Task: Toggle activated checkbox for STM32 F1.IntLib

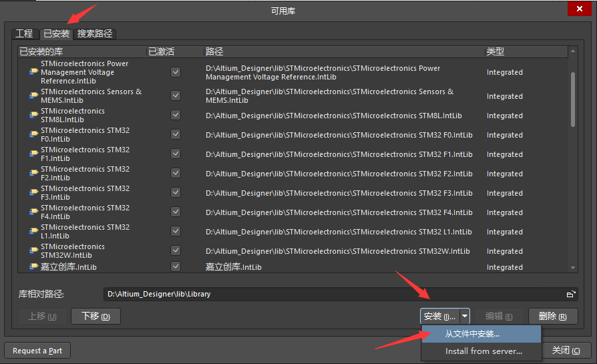Action: pos(176,154)
